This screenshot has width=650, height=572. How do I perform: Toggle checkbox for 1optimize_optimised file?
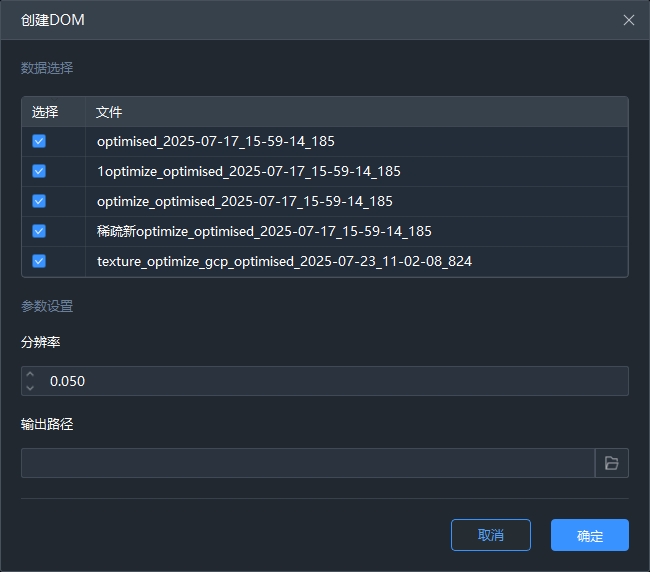(x=39, y=171)
